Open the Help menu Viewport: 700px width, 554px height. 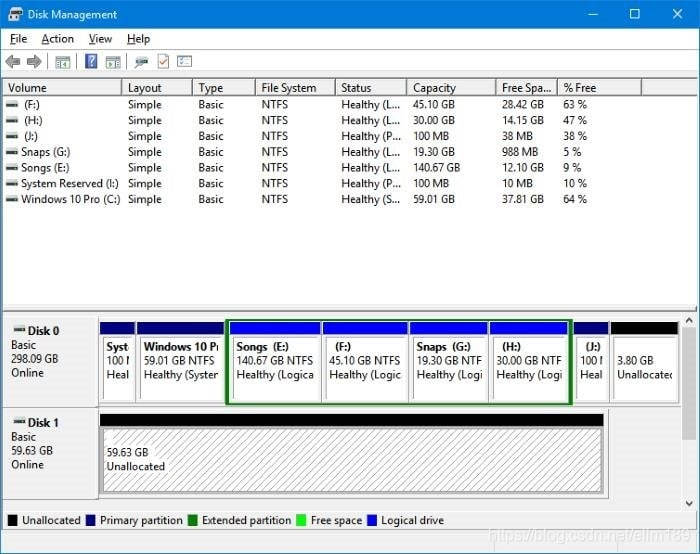138,39
